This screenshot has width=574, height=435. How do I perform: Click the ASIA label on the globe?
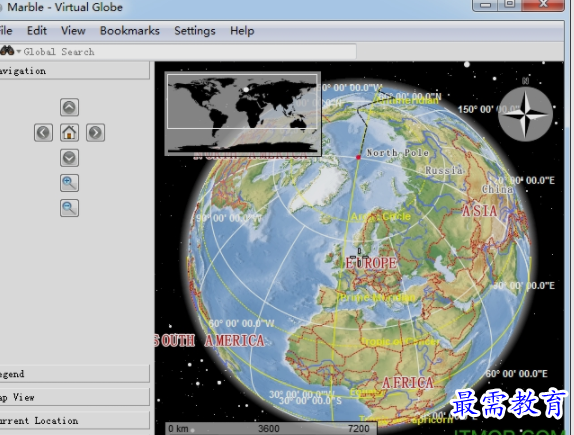(480, 211)
